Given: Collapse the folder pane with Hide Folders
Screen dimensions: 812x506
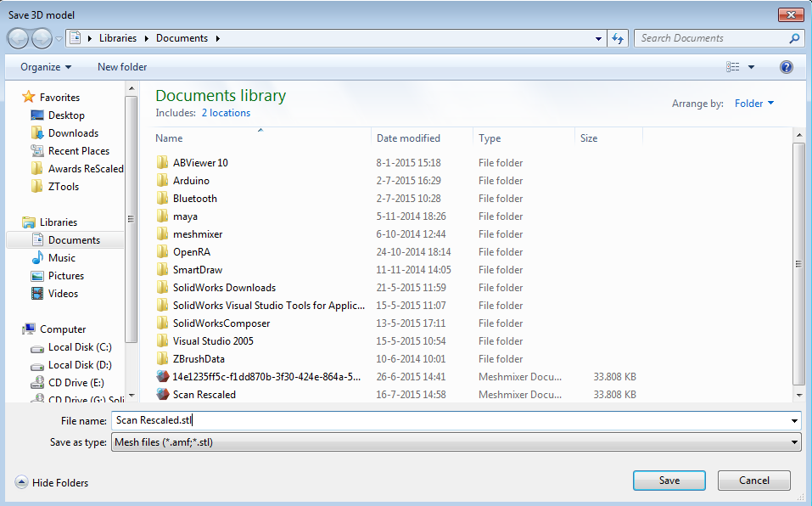Looking at the screenshot, I should click(x=52, y=483).
